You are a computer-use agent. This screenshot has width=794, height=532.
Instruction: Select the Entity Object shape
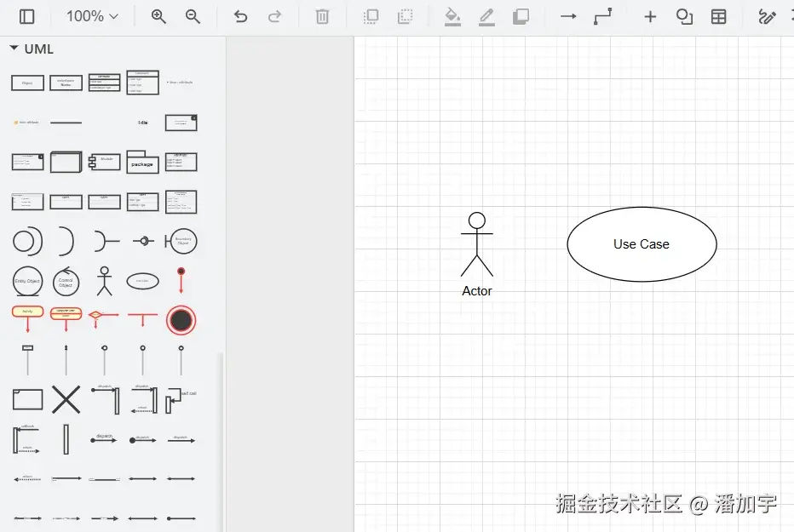pyautogui.click(x=27, y=281)
